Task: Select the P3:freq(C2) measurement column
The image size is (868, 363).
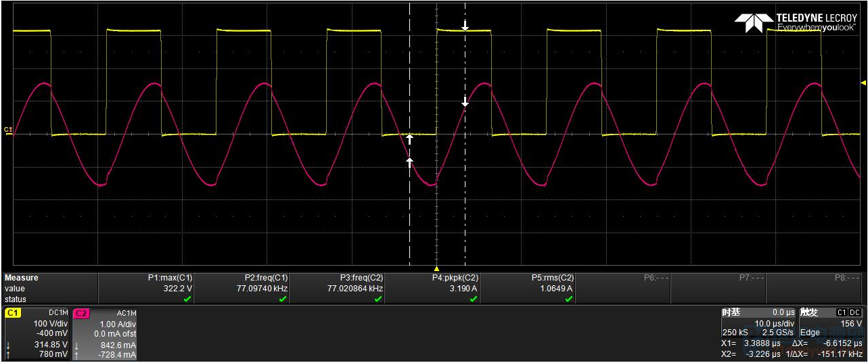Action: [x=337, y=288]
